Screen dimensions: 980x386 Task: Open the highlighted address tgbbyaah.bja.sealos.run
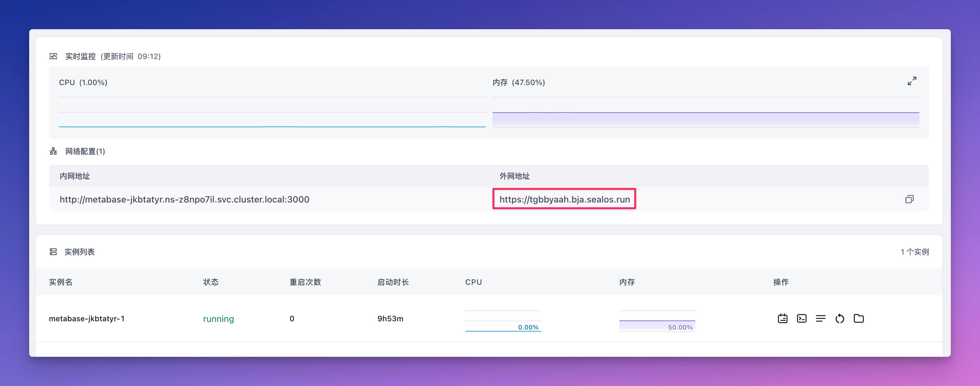564,199
